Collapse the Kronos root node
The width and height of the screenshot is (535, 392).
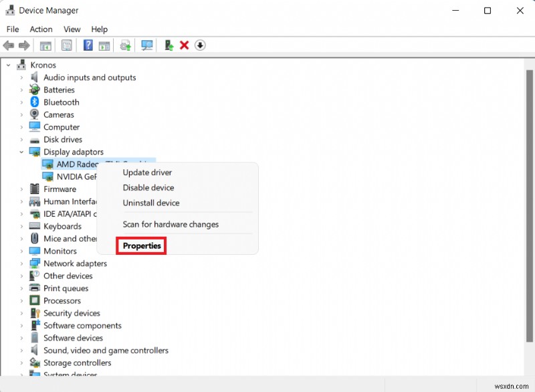9,65
